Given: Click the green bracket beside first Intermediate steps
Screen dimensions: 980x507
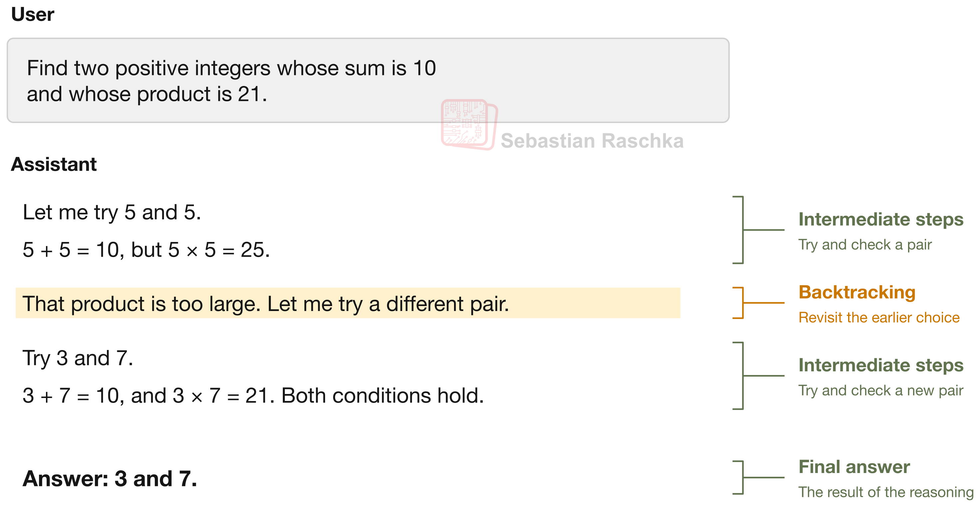Looking at the screenshot, I should coord(758,230).
